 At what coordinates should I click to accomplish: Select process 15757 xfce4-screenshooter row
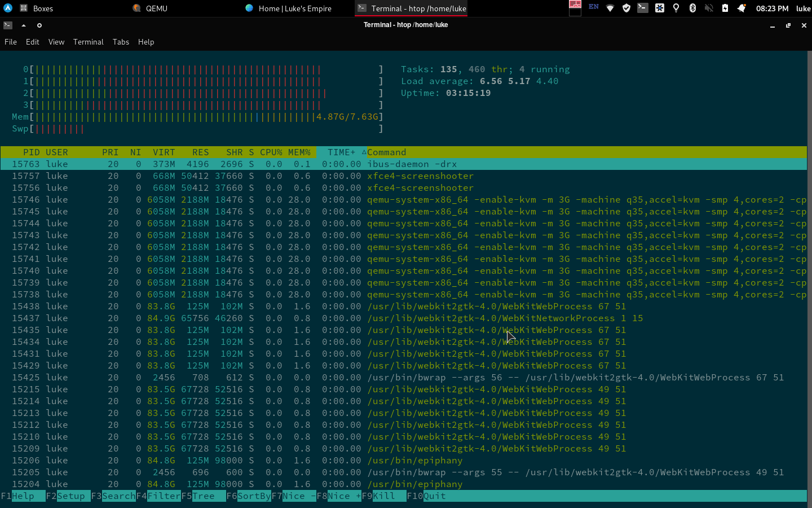click(x=404, y=176)
